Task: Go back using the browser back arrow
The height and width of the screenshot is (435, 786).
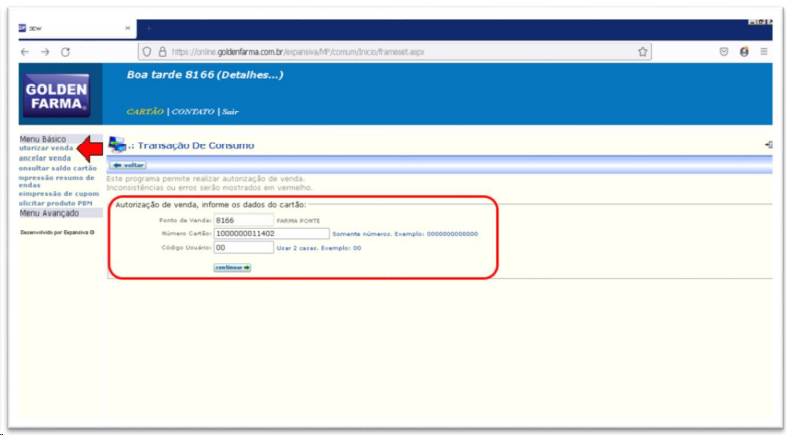Action: click(x=25, y=52)
